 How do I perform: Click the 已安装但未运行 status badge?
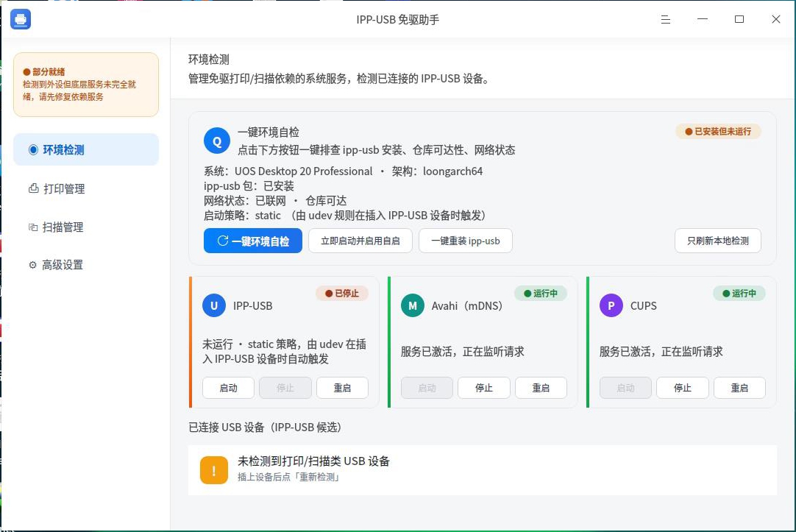click(718, 132)
